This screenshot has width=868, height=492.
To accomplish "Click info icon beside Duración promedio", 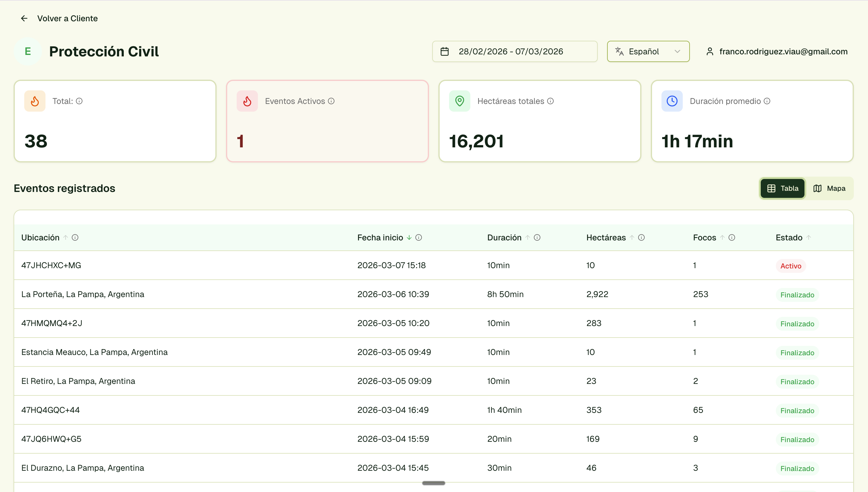I will tap(767, 101).
